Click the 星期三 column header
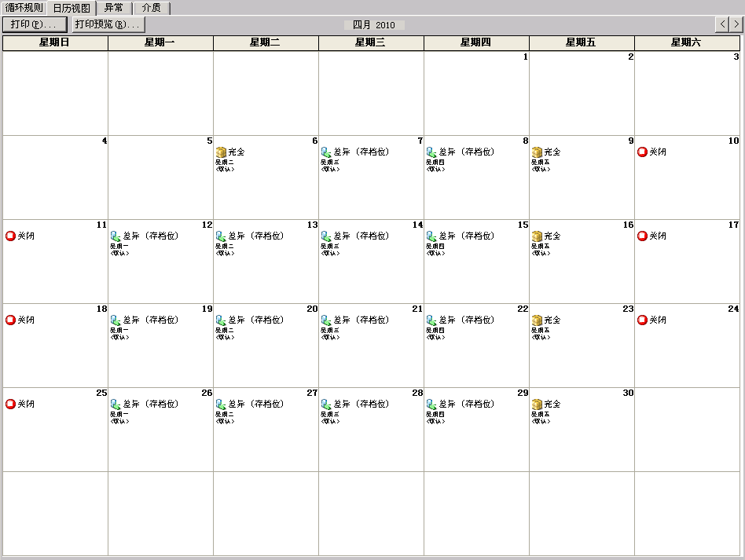The height and width of the screenshot is (560, 745). pos(371,42)
